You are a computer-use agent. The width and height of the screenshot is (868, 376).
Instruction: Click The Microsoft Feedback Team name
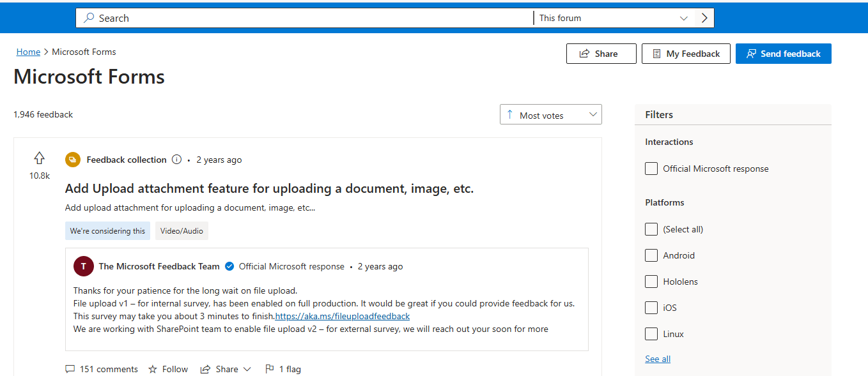pos(159,266)
